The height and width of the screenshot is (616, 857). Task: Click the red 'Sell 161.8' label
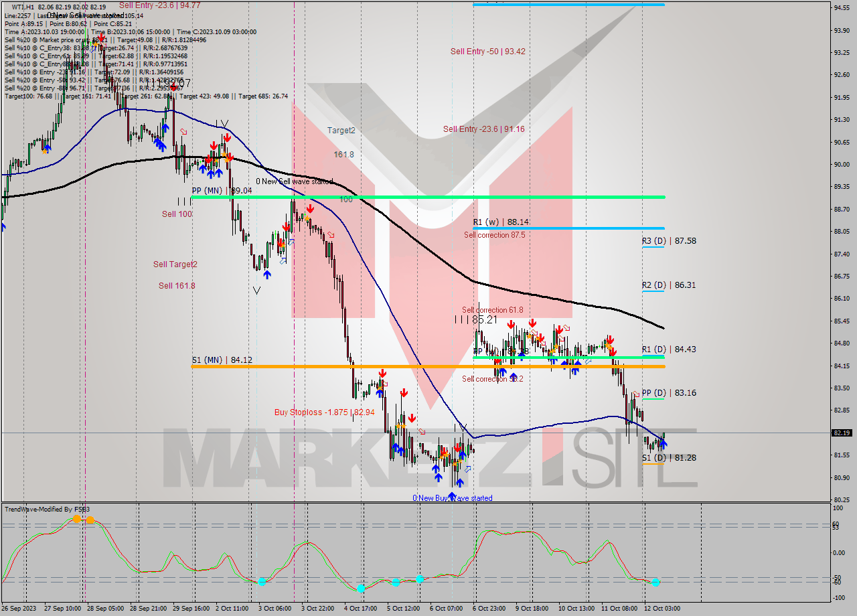pyautogui.click(x=177, y=286)
